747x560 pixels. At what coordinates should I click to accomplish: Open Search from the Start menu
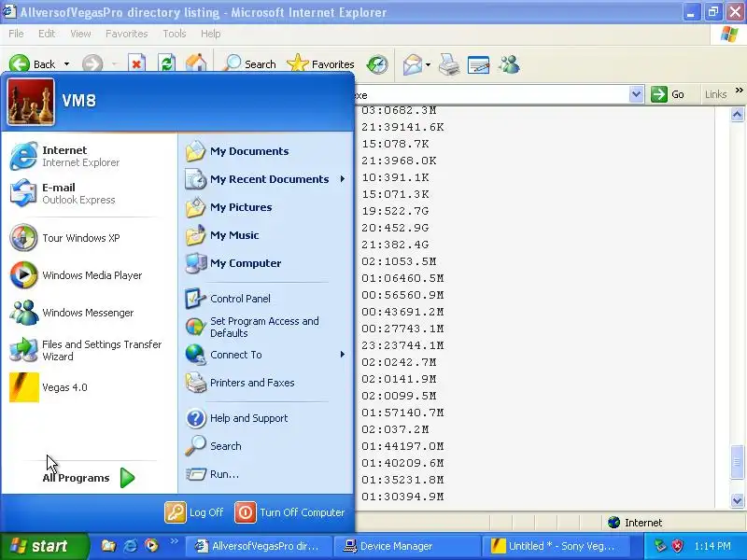pyautogui.click(x=266, y=446)
